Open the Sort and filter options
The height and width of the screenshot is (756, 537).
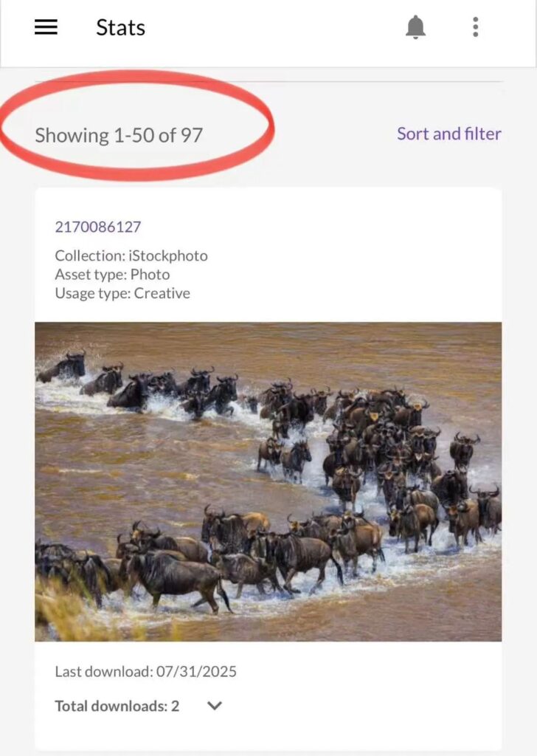449,134
